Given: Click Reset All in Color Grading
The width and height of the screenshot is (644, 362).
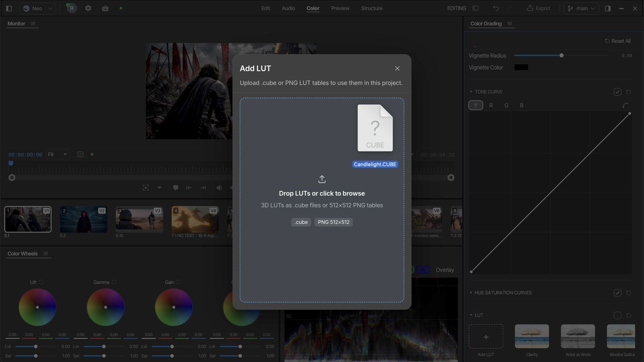Looking at the screenshot, I should (x=618, y=41).
